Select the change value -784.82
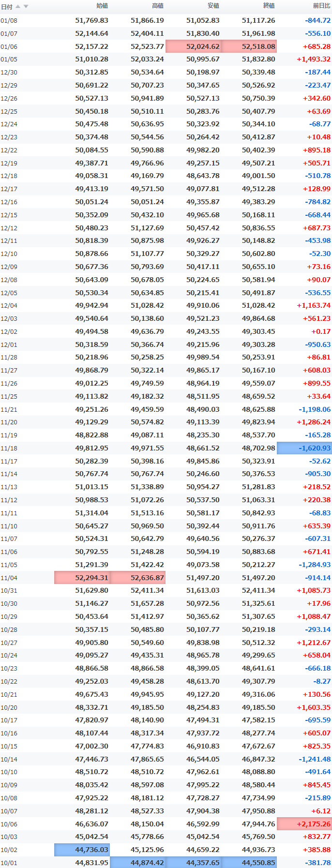Viewport: 332px width, 868px height. click(318, 202)
